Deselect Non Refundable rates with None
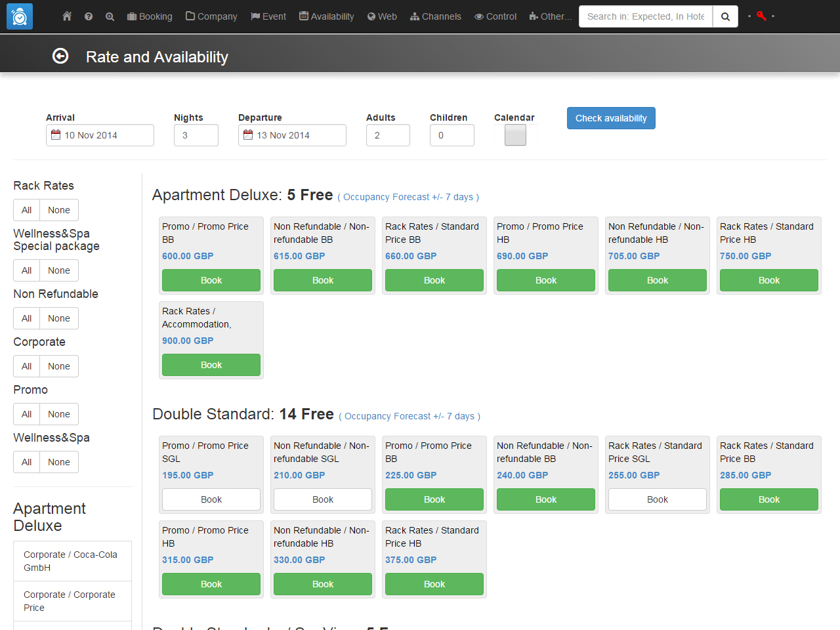 [58, 318]
